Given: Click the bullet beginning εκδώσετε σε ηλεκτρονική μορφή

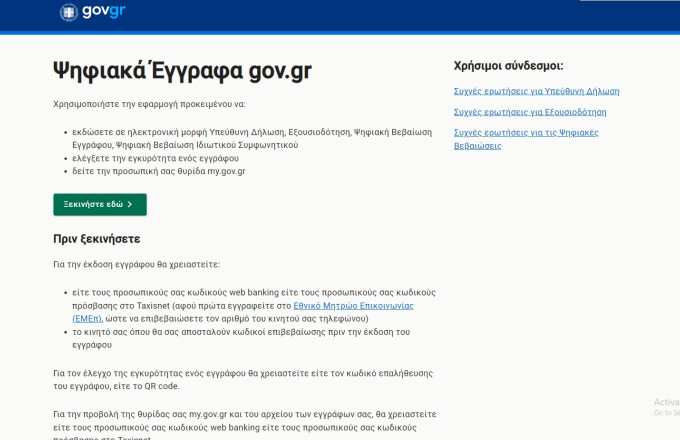Looking at the screenshot, I should click(252, 138).
